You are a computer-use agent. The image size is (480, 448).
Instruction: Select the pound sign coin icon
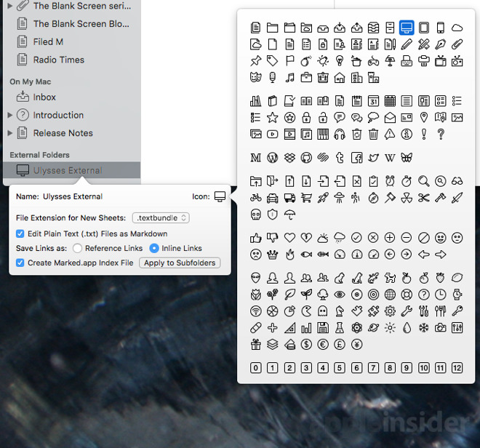(x=340, y=345)
